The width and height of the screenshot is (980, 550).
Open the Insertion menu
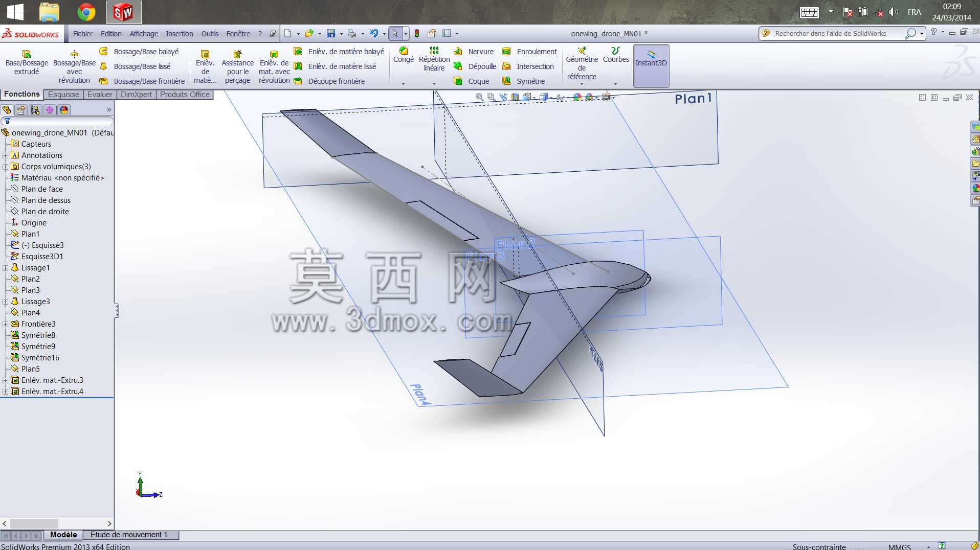click(180, 34)
